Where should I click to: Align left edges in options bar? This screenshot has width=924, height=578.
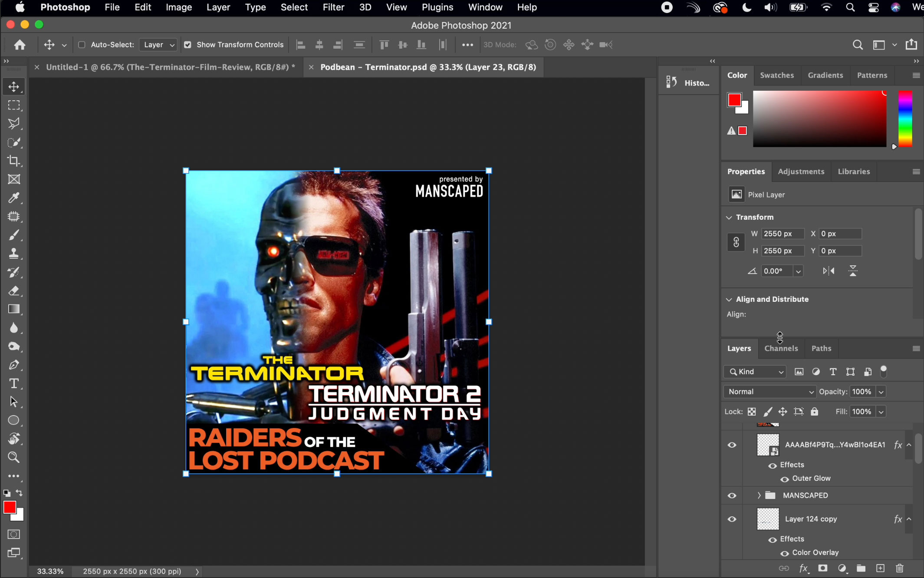pyautogui.click(x=300, y=45)
